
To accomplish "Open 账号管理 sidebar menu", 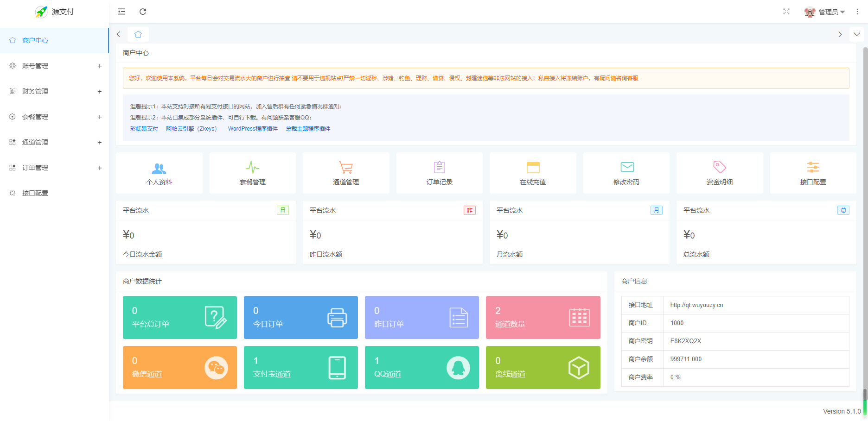I will pos(54,66).
